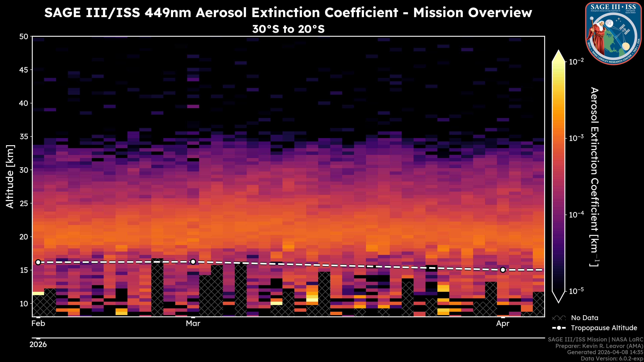Viewport: 644px width, 362px height.
Task: Click the 2026 year axis label
Action: click(38, 345)
